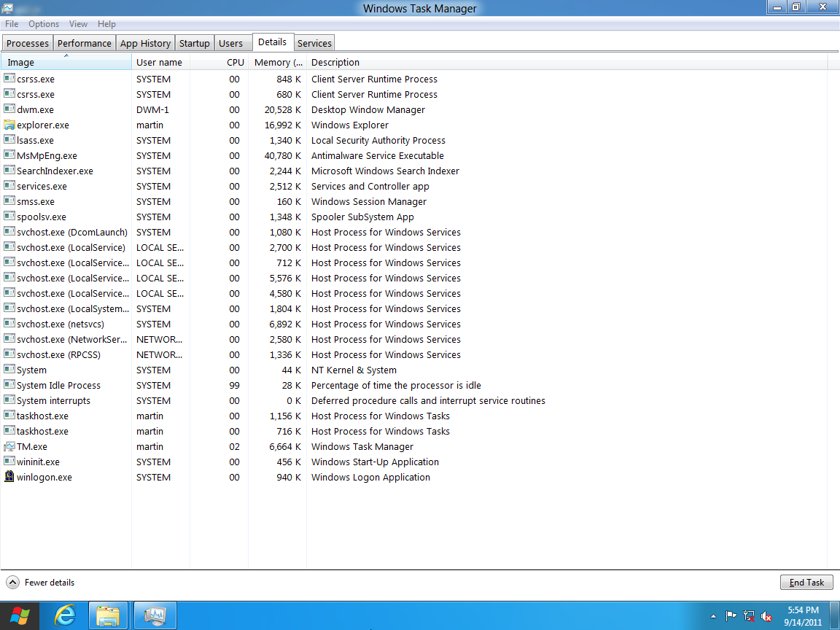This screenshot has width=840, height=630.
Task: Click the smss.exe process icon
Action: point(9,201)
